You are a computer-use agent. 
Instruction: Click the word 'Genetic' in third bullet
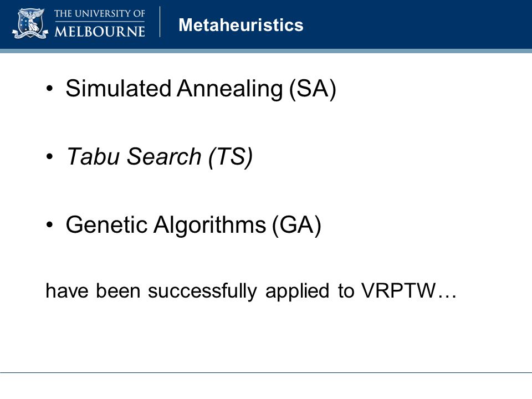pyautogui.click(x=106, y=224)
